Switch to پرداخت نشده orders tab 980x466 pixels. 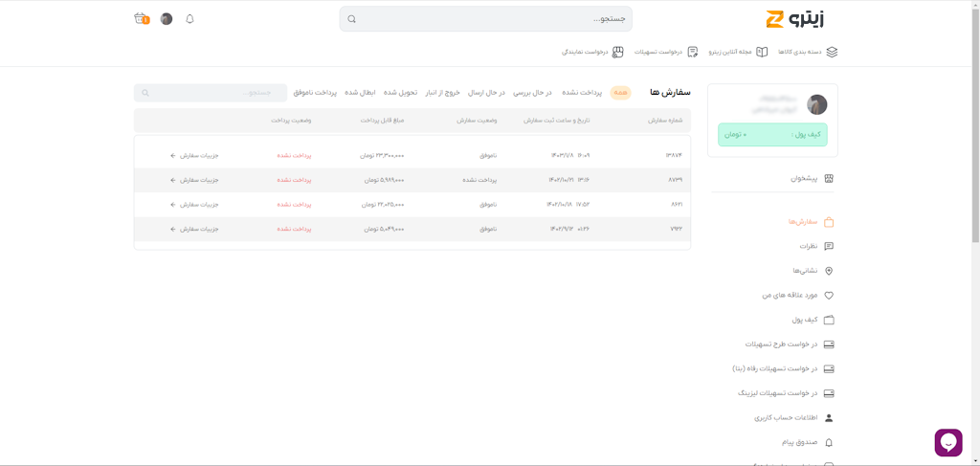[582, 93]
